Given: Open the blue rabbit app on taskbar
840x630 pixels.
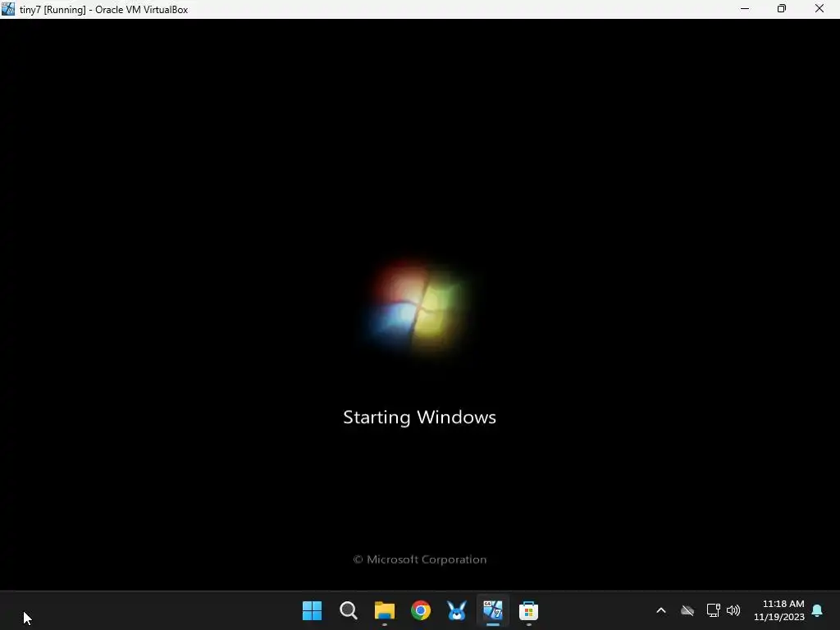Looking at the screenshot, I should tap(456, 610).
